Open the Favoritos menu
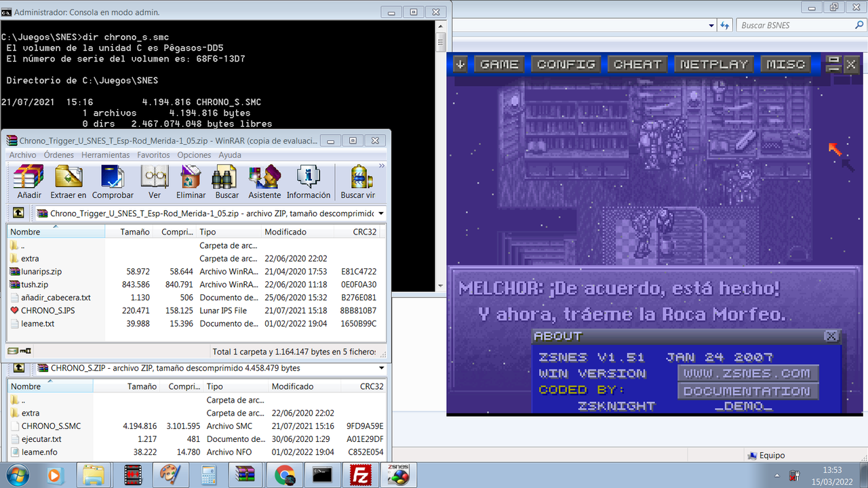 pos(153,155)
